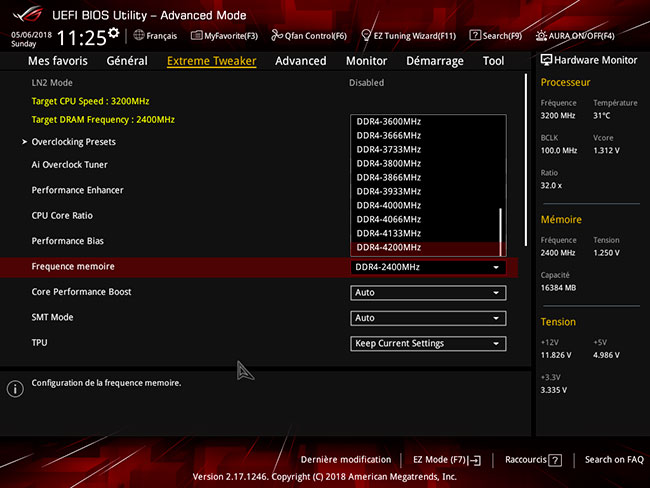Viewport: 650px width, 488px height.
Task: Open the Mes favoris tab
Action: (x=58, y=61)
